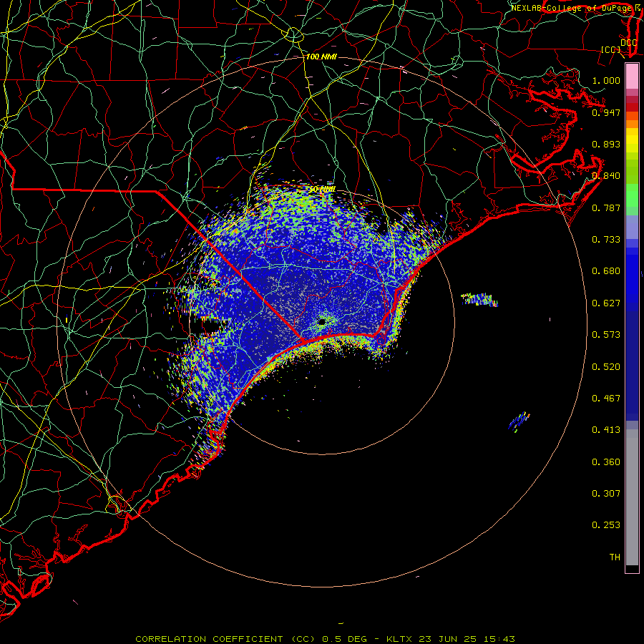The width and height of the screenshot is (644, 644).
Task: Click the 0.680 scale label
Action: pos(606,271)
